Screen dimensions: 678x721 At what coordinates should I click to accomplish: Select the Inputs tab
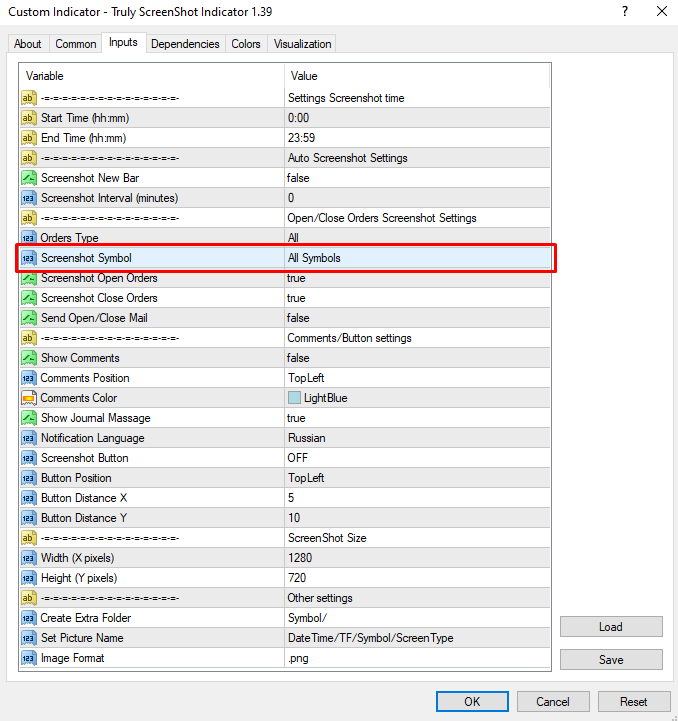coord(123,42)
